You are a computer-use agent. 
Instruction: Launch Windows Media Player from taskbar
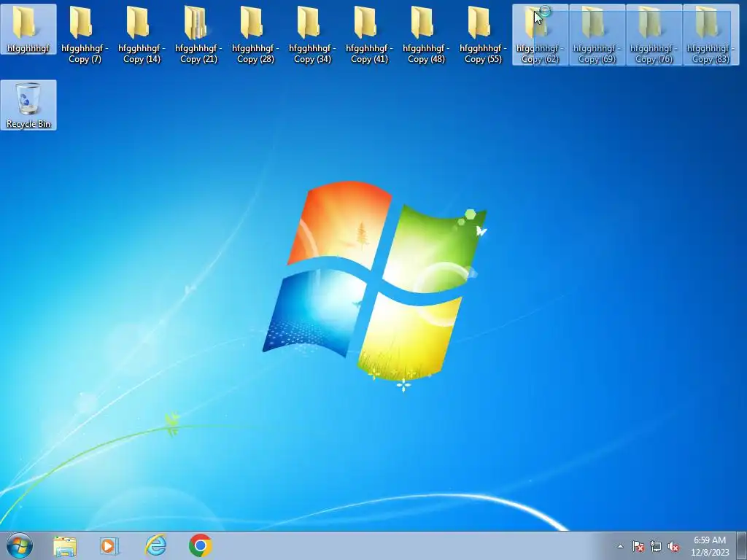pos(109,545)
